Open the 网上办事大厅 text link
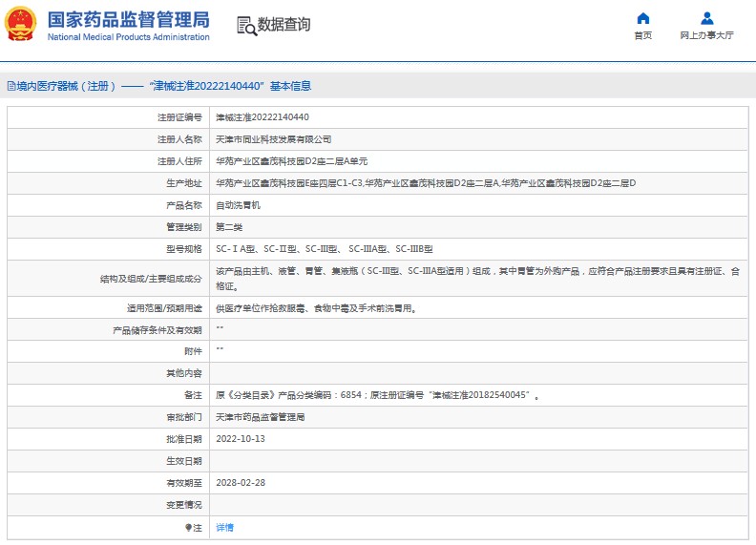This screenshot has width=756, height=545. click(706, 35)
